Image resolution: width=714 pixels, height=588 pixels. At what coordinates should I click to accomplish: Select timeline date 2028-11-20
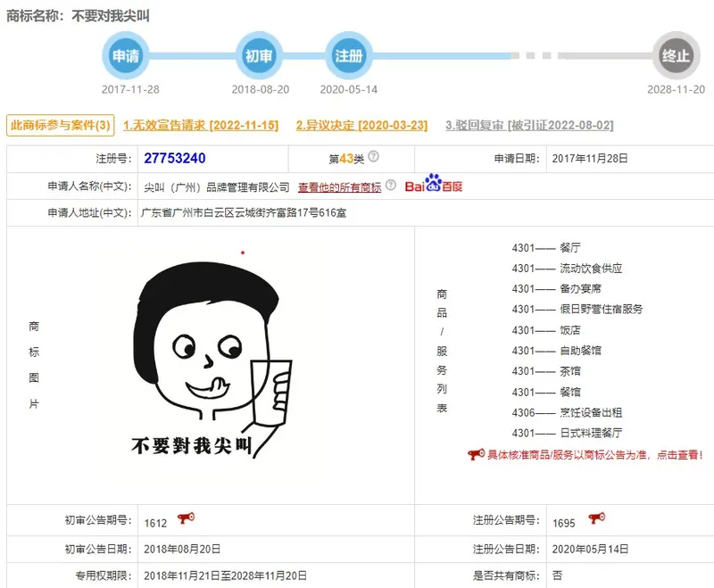click(x=677, y=89)
